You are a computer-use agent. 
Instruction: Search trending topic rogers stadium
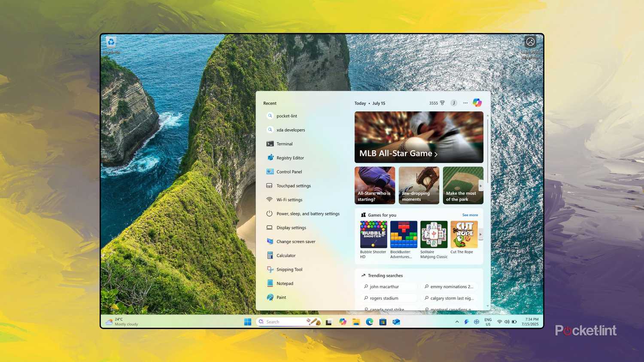coord(384,298)
